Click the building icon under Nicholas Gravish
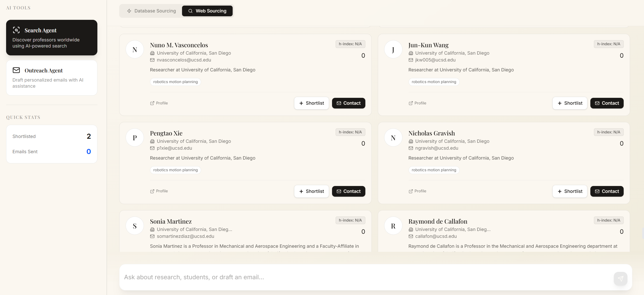Viewport: 644px width, 295px height. 411,141
